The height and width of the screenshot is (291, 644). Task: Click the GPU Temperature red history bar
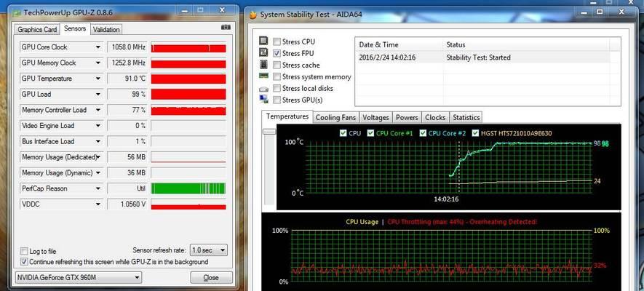pyautogui.click(x=188, y=79)
